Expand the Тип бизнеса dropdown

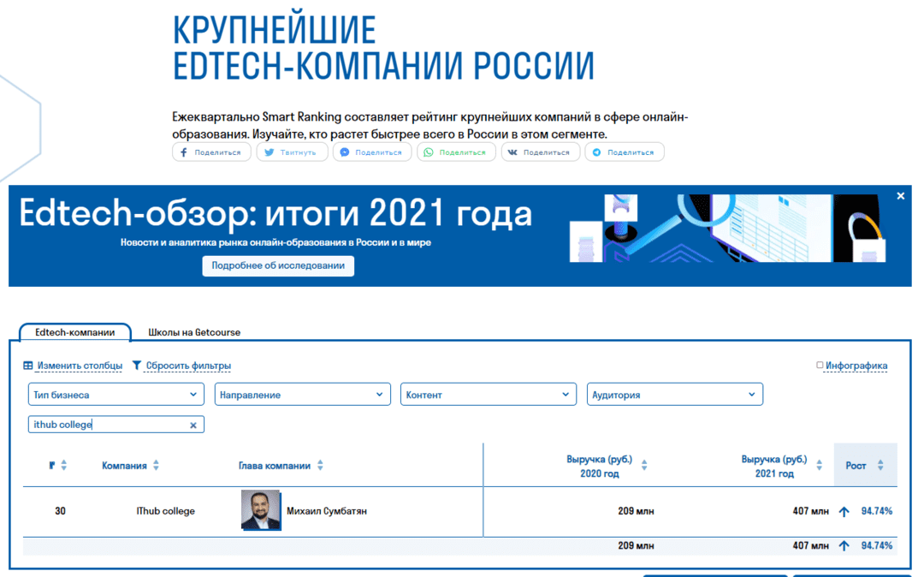pos(116,395)
